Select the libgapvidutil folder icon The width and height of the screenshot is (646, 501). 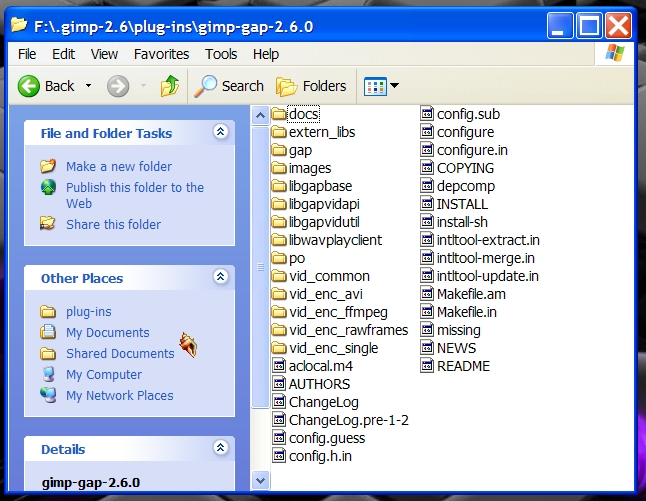279,222
